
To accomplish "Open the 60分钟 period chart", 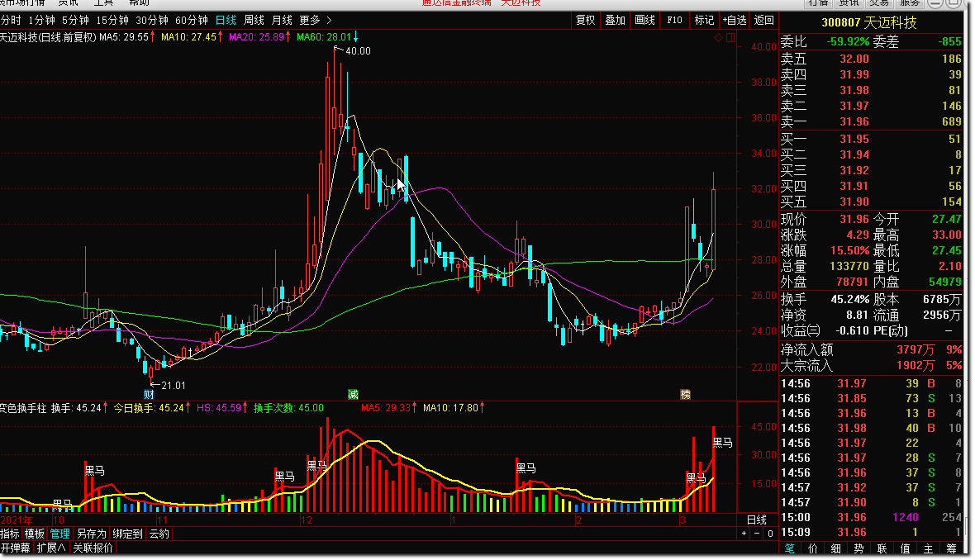I will pyautogui.click(x=192, y=21).
